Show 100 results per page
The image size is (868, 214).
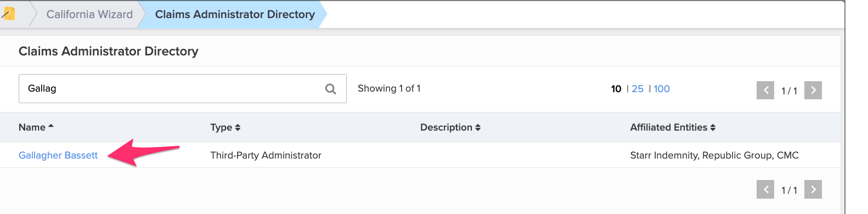(662, 89)
